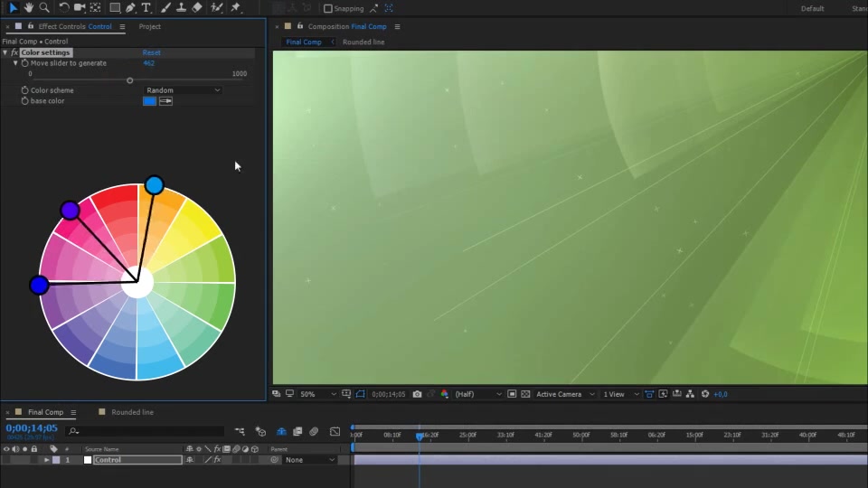868x488 pixels.
Task: Select the Puppet Pin tool
Action: point(236,8)
